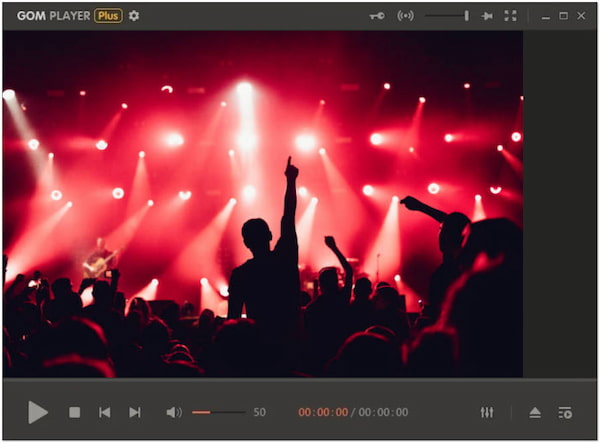Open the equalizer control panel
The width and height of the screenshot is (600, 443).
point(487,412)
